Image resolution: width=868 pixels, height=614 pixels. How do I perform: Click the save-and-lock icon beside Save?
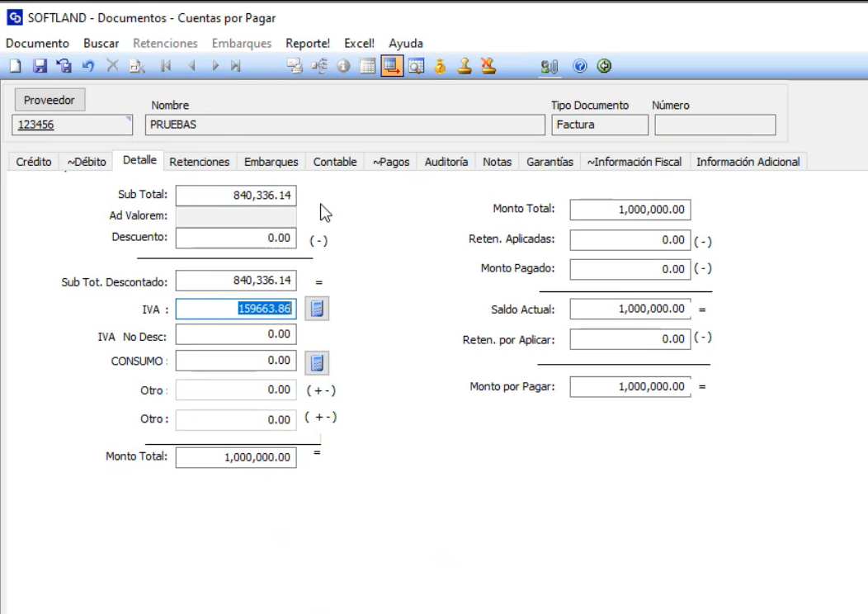[x=64, y=67]
